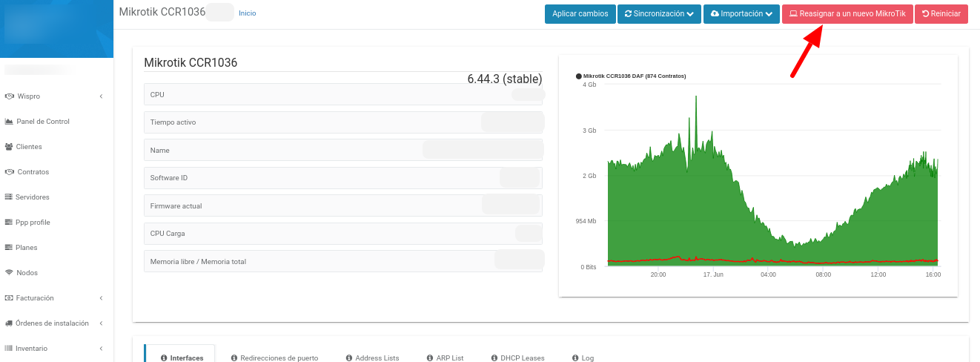Follow the Inicio breadcrumb link
The image size is (980, 362).
point(248,13)
